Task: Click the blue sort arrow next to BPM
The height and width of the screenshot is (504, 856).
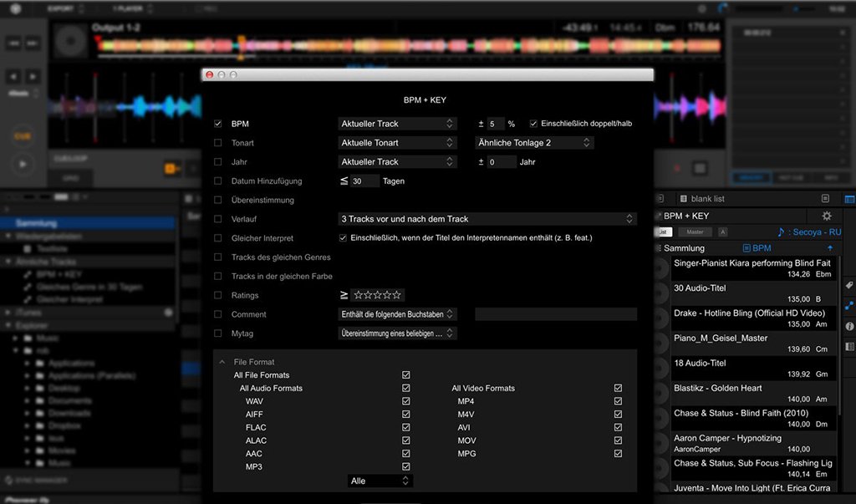Action: (x=830, y=248)
